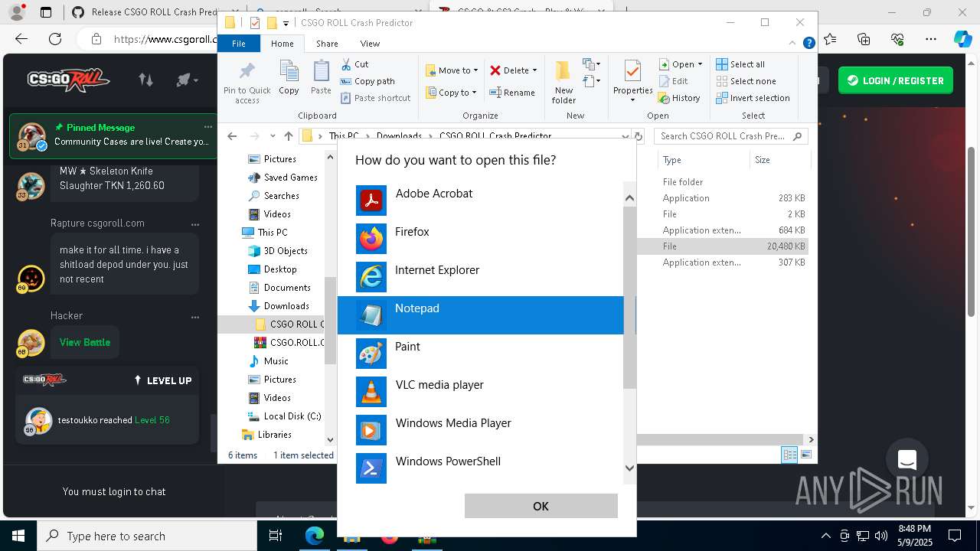Collapse the Explorer ribbon with the chevron
Viewport: 980px width, 551px height.
click(x=793, y=44)
